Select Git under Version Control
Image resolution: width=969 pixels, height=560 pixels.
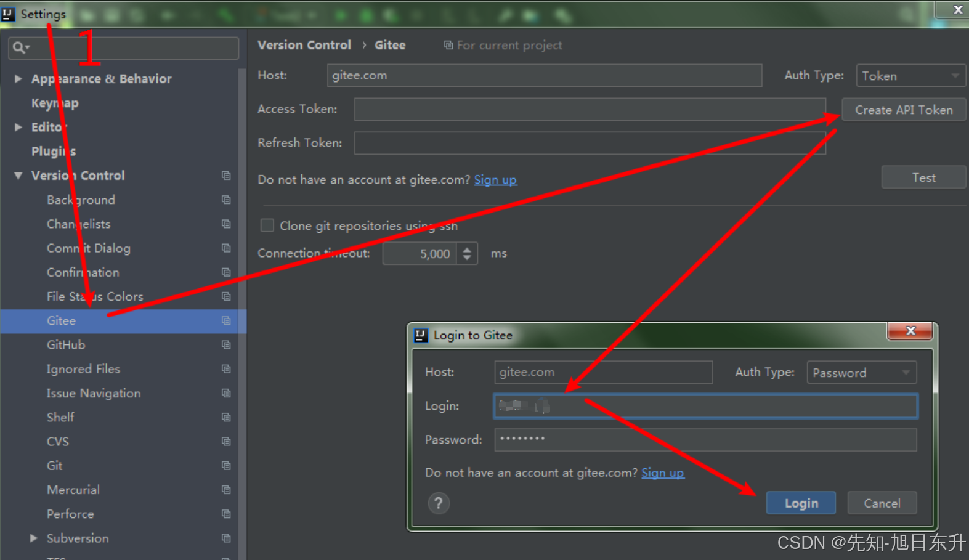[x=54, y=466]
